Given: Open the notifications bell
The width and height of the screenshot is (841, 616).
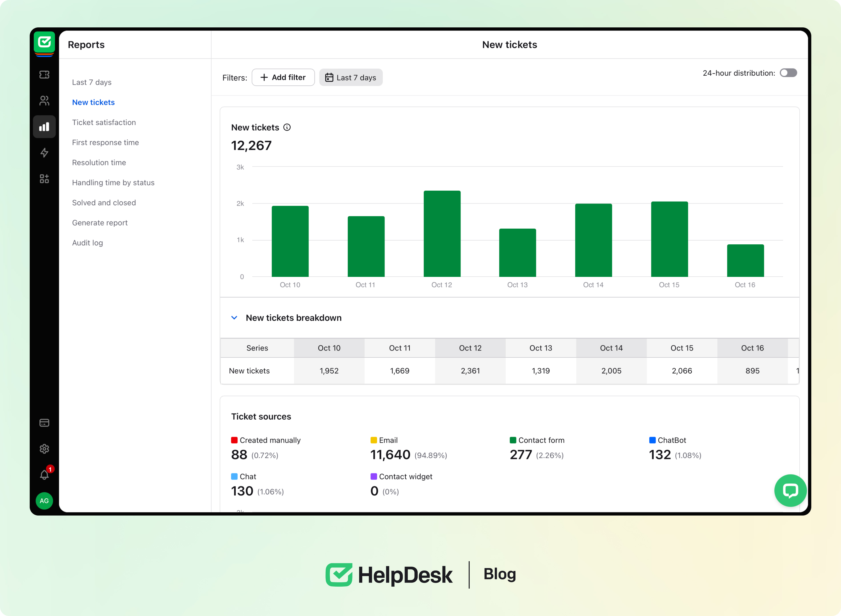Looking at the screenshot, I should (x=44, y=475).
